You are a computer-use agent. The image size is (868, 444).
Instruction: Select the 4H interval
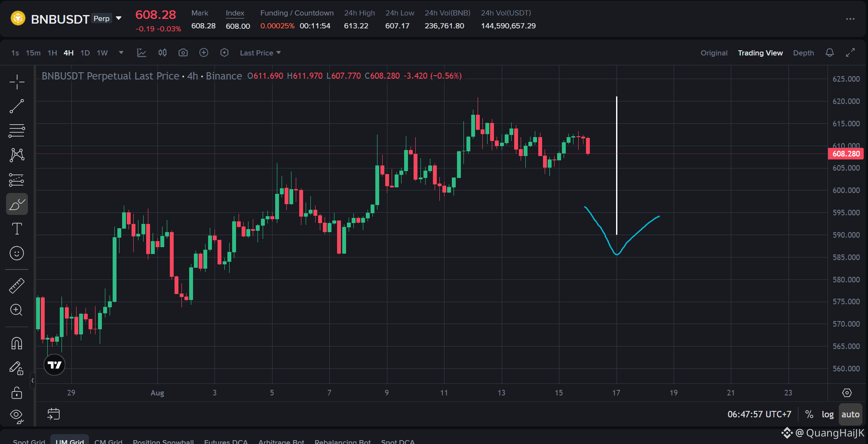coord(68,53)
